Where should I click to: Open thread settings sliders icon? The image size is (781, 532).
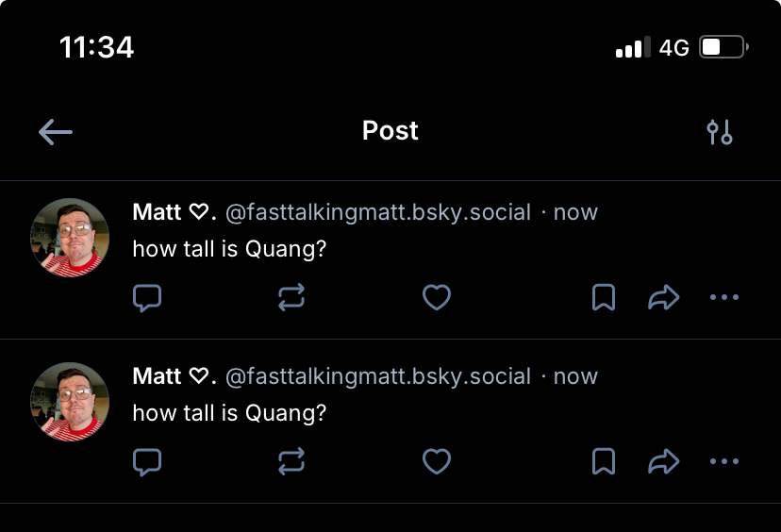point(720,132)
